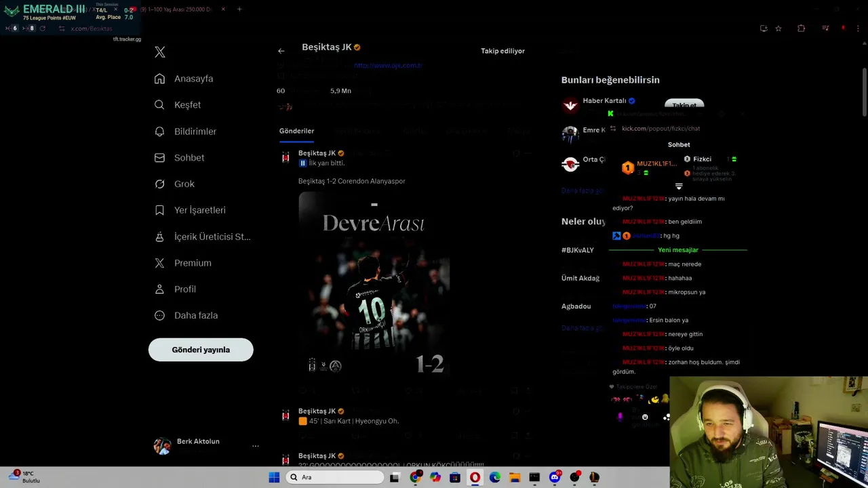Open the Agbadou trend
Screen dimensions: 868x488
[x=576, y=306]
